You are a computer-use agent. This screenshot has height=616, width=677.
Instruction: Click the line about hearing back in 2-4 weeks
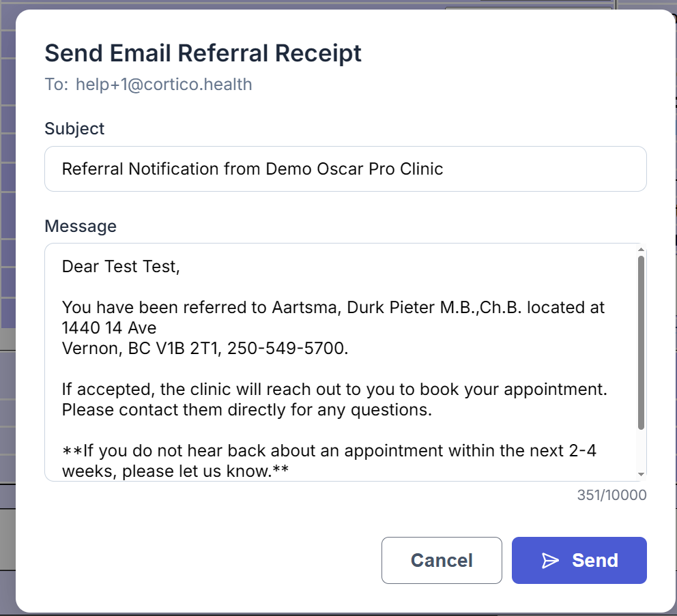pyautogui.click(x=330, y=451)
